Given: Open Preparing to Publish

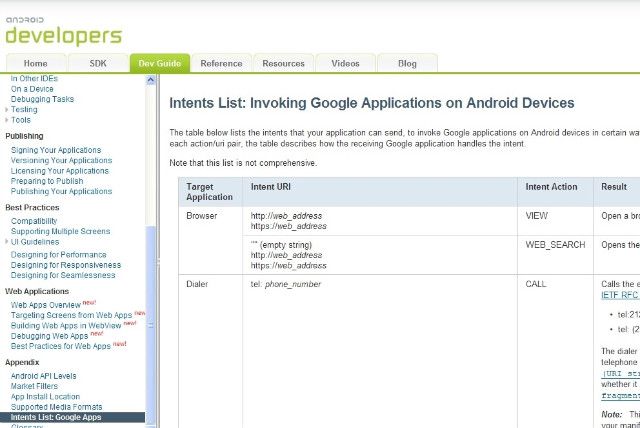Looking at the screenshot, I should tap(47, 181).
